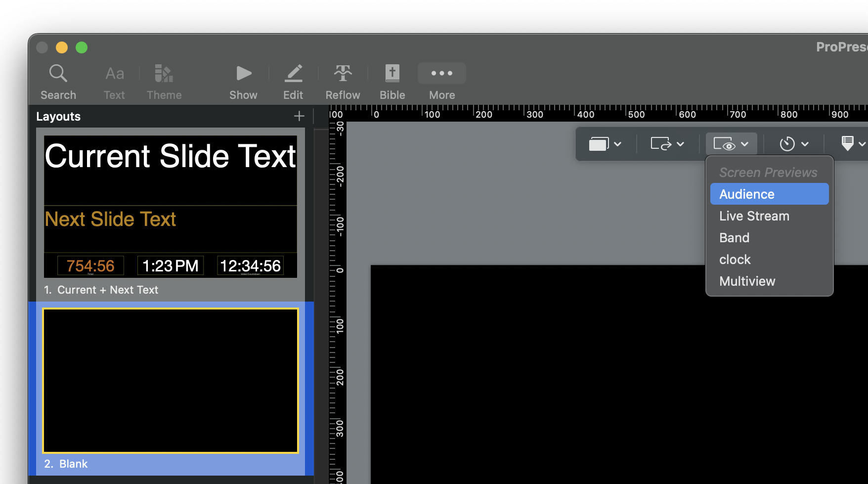Select the Blank layout thumbnail
The image size is (868, 484).
[170, 381]
